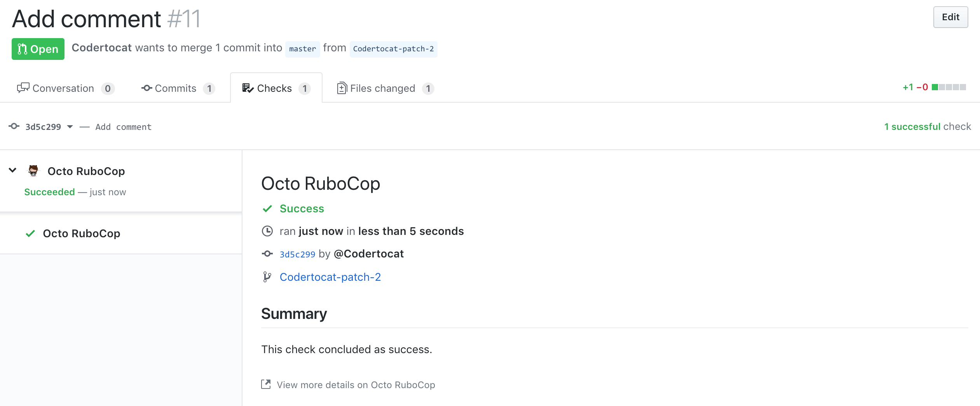The height and width of the screenshot is (406, 980).
Task: Follow the Codertocat-patch-2 branch link
Action: coord(330,277)
